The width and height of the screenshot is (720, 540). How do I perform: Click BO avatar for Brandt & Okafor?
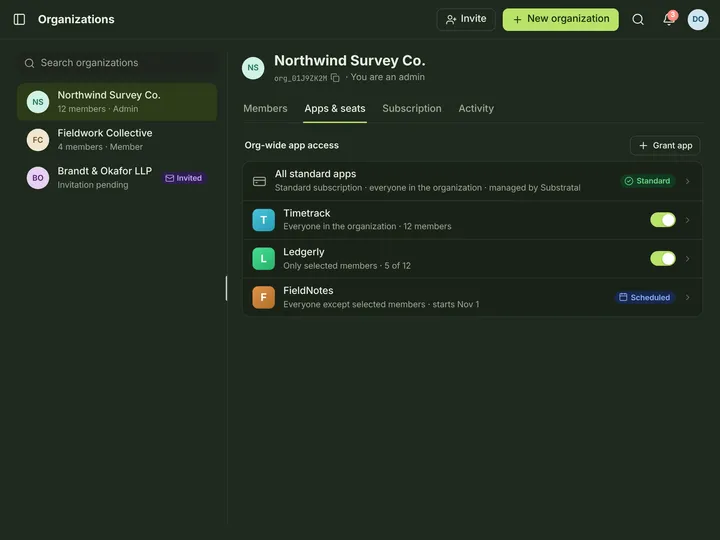[x=38, y=178]
